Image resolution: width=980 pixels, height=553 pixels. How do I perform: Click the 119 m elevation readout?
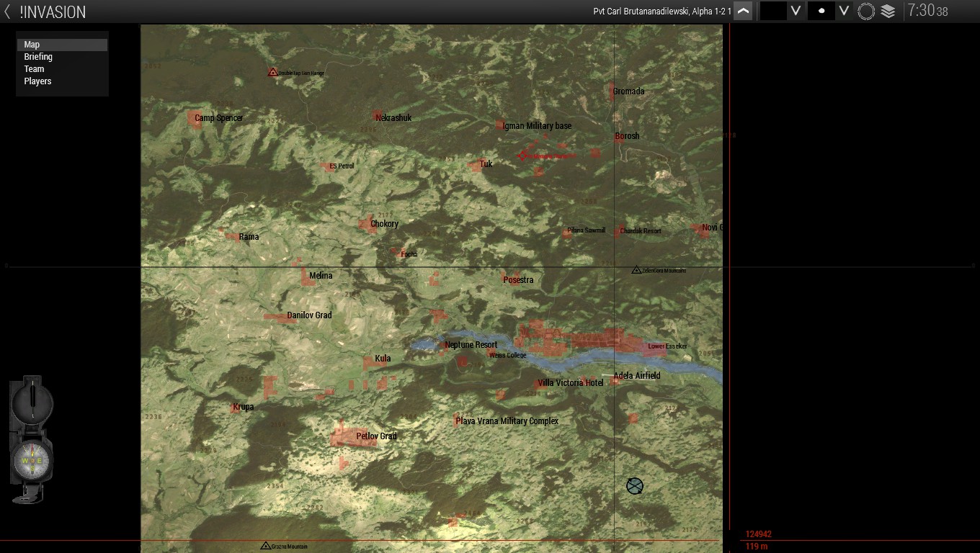pyautogui.click(x=757, y=547)
